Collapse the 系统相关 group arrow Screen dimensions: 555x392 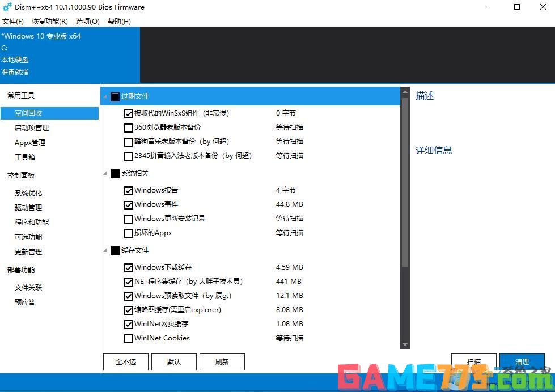coord(105,173)
